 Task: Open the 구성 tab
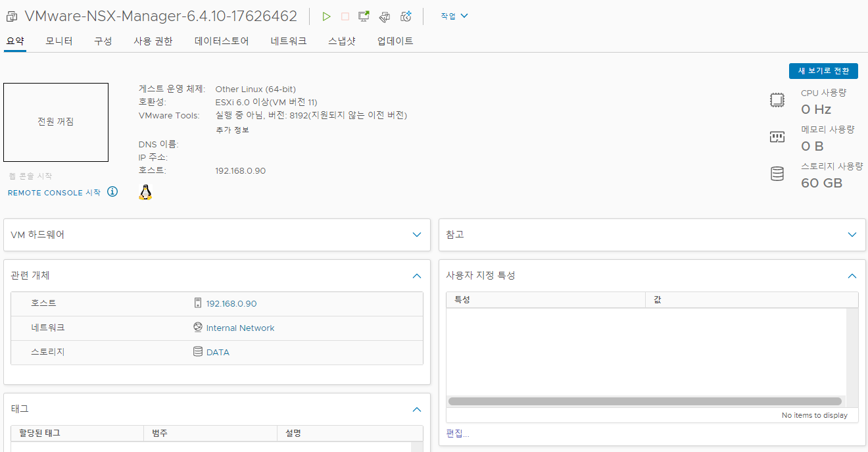coord(103,41)
